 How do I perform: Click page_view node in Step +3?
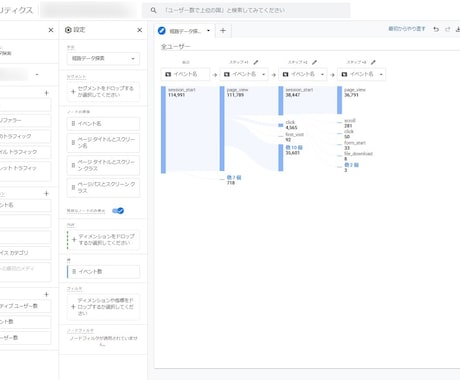click(x=339, y=100)
